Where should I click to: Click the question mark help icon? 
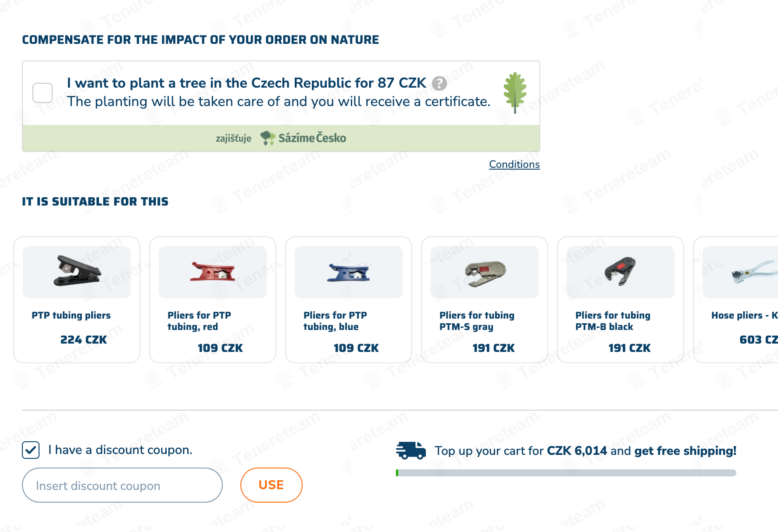pyautogui.click(x=439, y=83)
